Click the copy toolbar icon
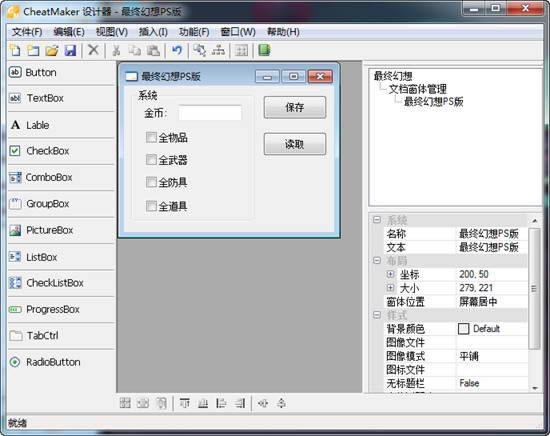The width and height of the screenshot is (550, 436). tap(135, 51)
